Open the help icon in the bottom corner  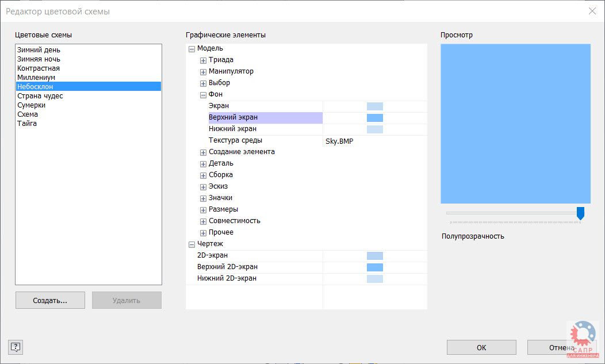coord(16,347)
